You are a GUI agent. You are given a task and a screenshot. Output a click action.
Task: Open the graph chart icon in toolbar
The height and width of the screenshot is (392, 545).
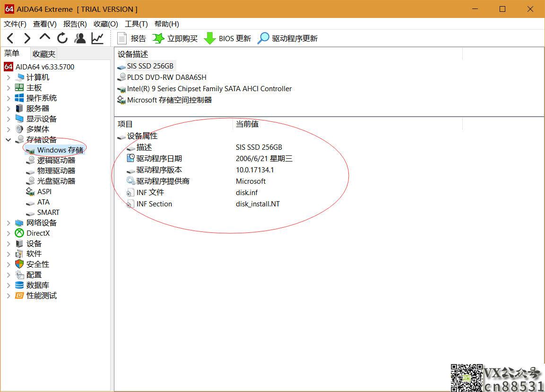[97, 38]
